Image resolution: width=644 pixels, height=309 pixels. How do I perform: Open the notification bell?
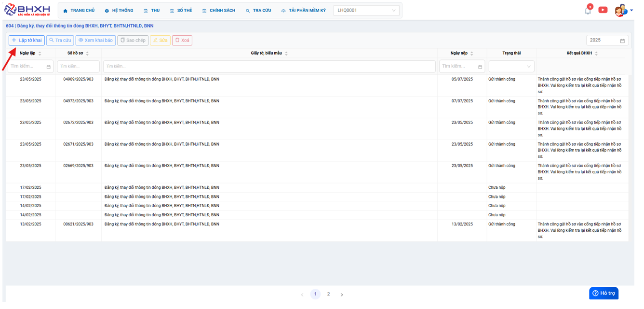588,10
